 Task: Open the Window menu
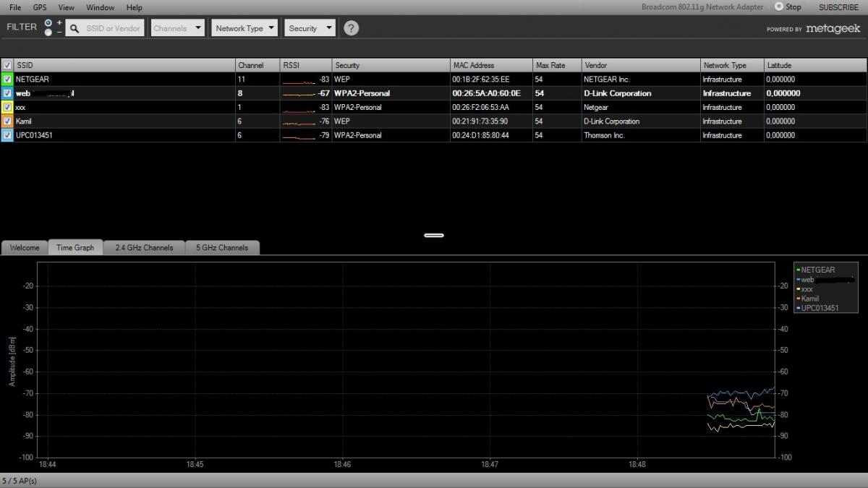(x=101, y=7)
